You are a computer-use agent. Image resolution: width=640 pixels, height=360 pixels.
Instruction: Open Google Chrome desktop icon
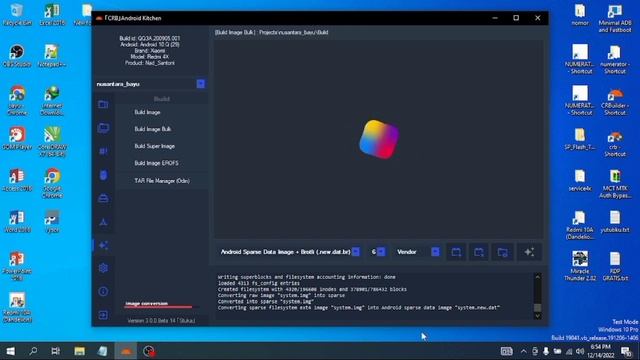pyautogui.click(x=52, y=183)
